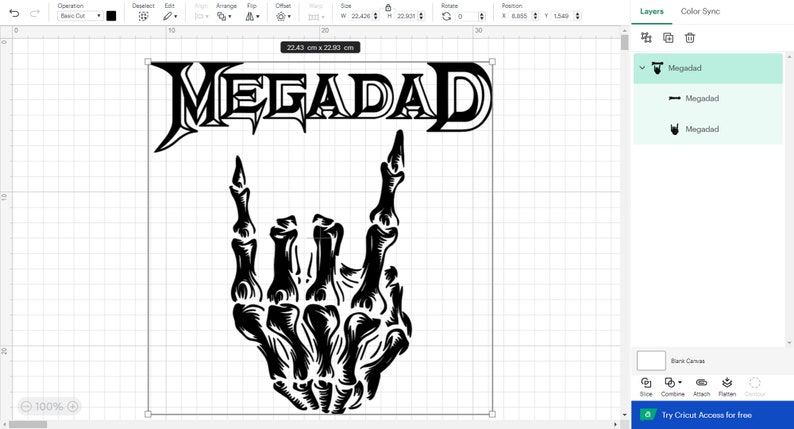Click the Flatten tool
This screenshot has width=794, height=429.
pos(727,386)
